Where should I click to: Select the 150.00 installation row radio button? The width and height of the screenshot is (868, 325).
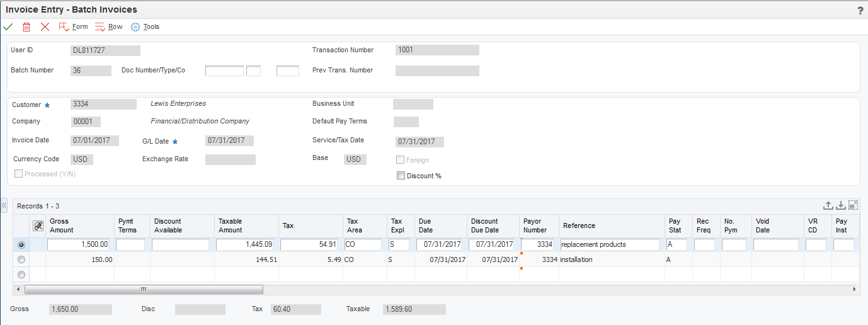point(21,259)
